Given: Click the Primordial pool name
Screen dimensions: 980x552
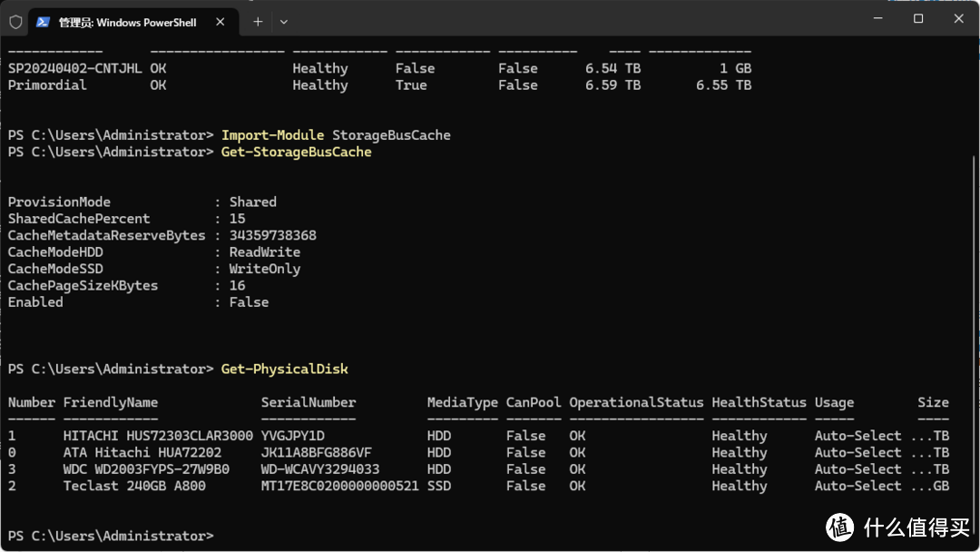Looking at the screenshot, I should pos(47,85).
